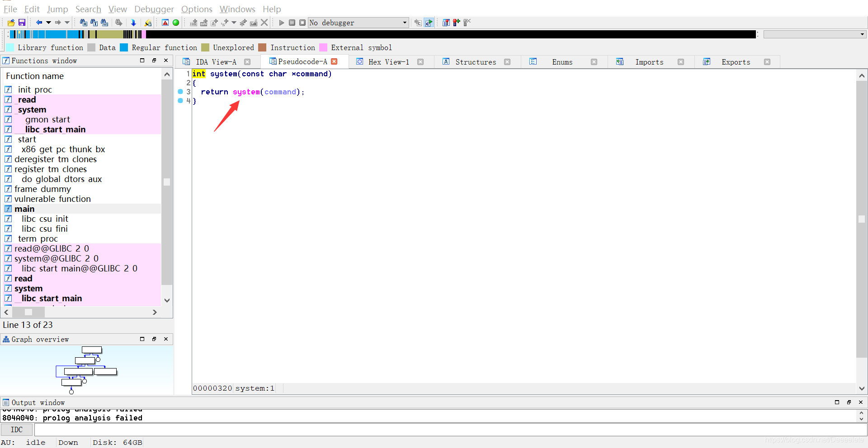Viewport: 868px width, 448px height.
Task: Open the navigation band dropdown at right
Action: [862, 34]
